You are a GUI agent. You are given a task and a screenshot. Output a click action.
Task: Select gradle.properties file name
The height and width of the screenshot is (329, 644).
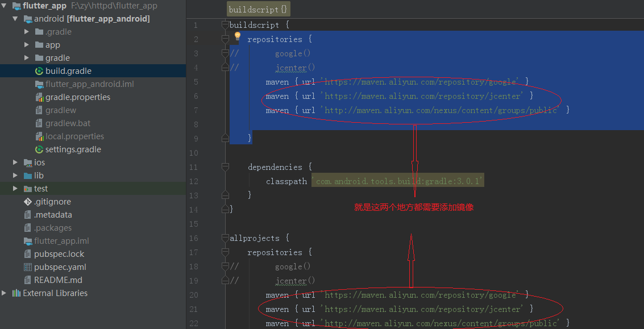click(78, 97)
